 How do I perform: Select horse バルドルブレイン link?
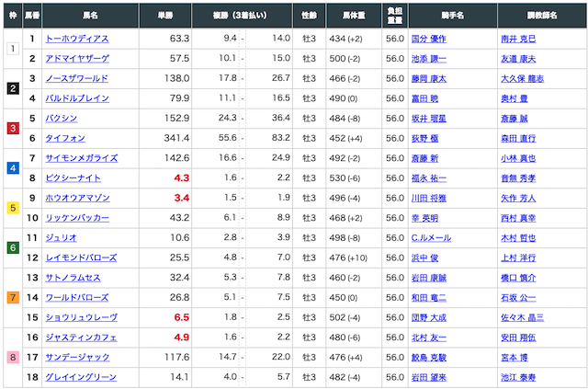(77, 98)
